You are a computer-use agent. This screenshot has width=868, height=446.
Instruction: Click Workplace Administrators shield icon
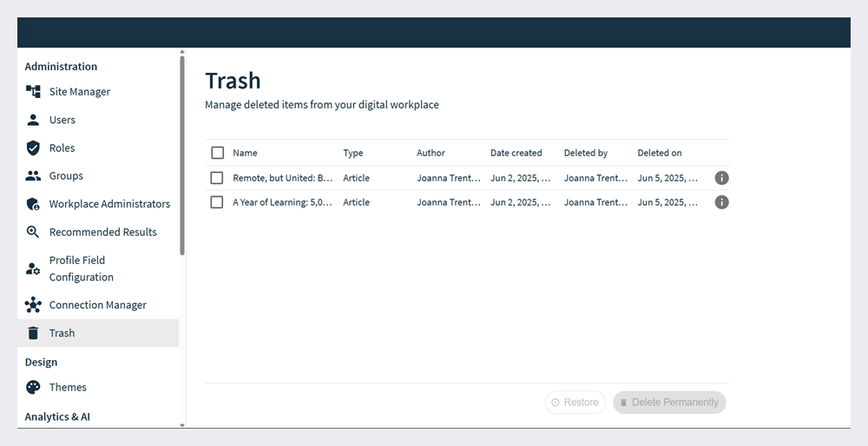[33, 204]
